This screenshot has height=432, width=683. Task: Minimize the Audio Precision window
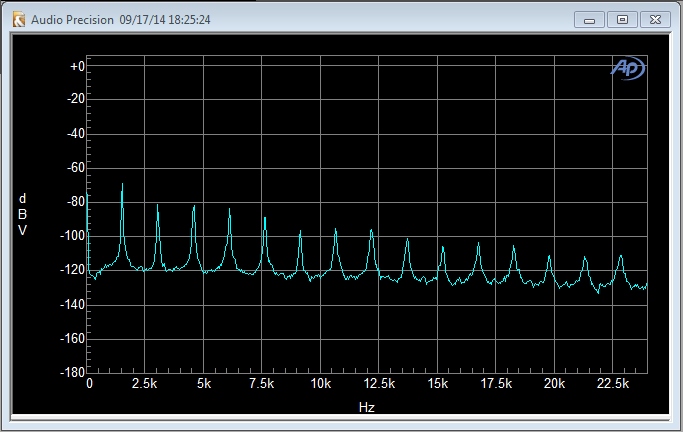(589, 20)
